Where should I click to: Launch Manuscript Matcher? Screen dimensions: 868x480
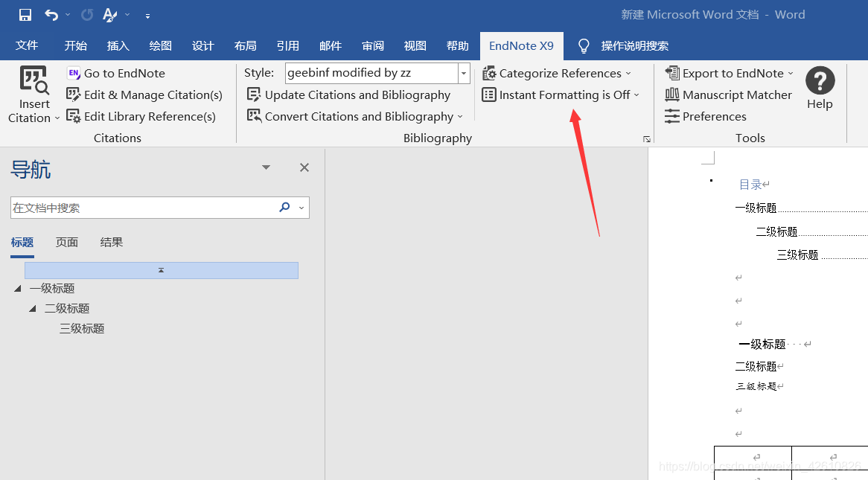click(x=729, y=95)
